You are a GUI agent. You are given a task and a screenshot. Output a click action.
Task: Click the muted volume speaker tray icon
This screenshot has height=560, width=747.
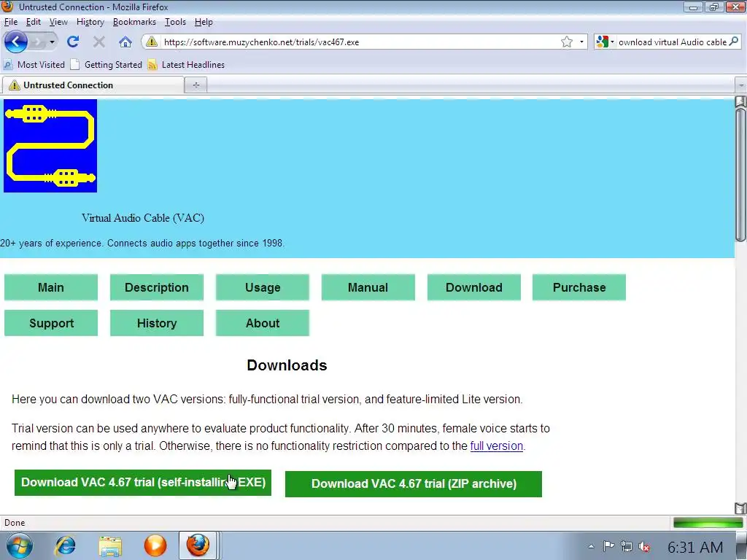tap(645, 547)
